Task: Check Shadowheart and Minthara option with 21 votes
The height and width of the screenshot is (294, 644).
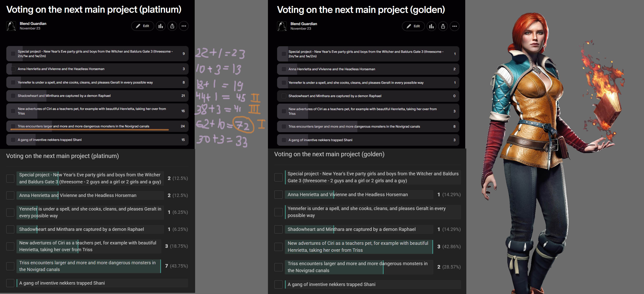Action: coord(13,96)
